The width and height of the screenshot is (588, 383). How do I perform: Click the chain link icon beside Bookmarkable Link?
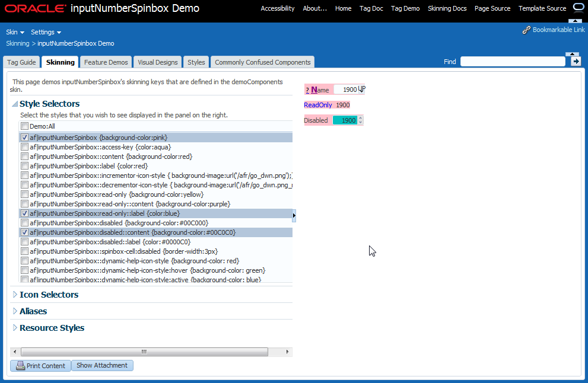pyautogui.click(x=526, y=30)
